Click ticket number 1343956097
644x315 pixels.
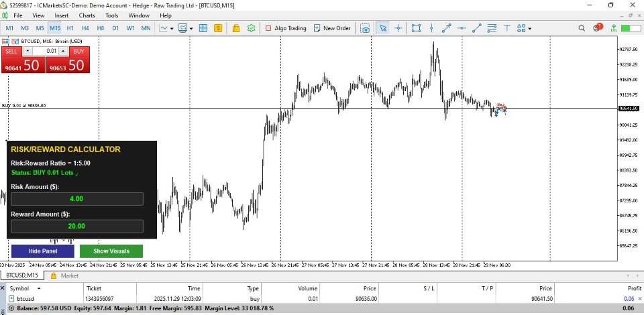pyautogui.click(x=99, y=299)
